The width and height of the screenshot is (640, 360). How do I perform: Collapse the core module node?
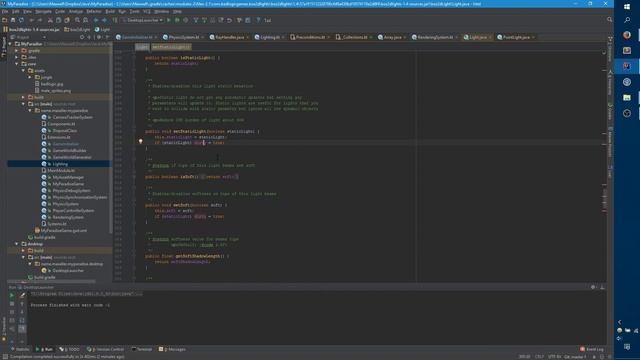coord(17,64)
